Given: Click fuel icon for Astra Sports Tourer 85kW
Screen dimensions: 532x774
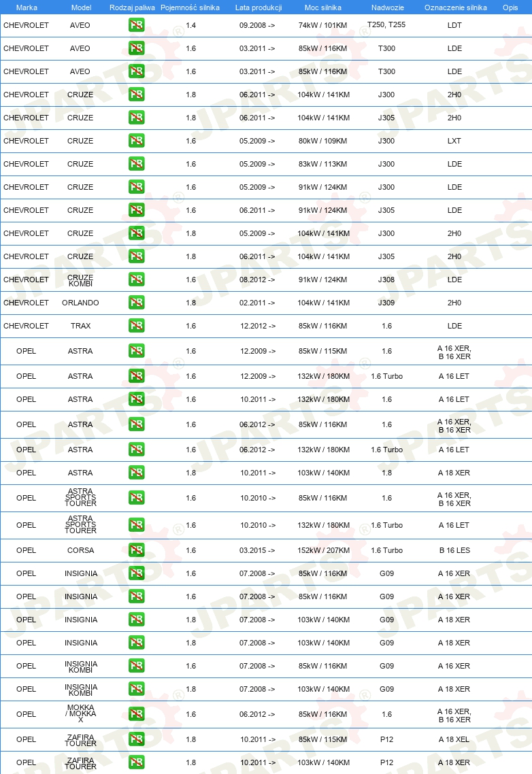Looking at the screenshot, I should pos(136,498).
